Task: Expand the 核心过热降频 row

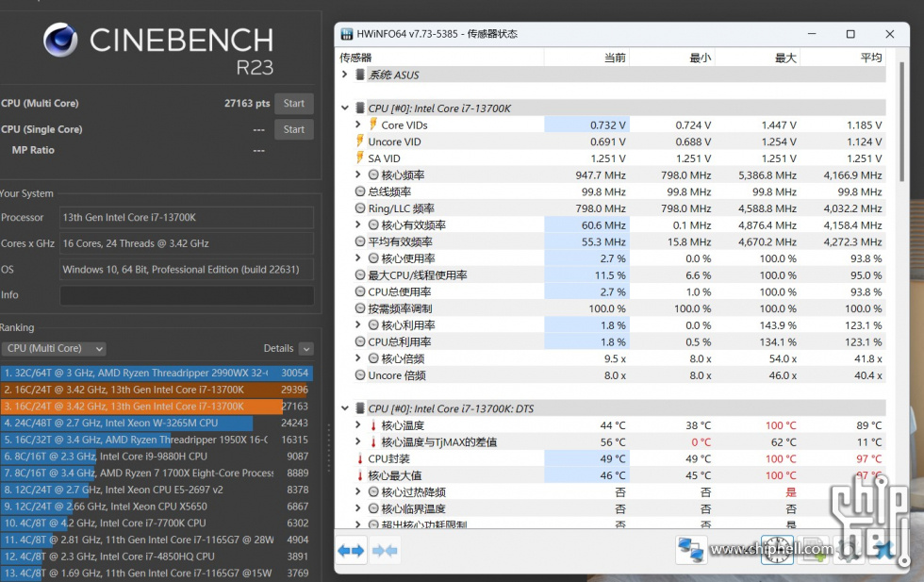Action: click(x=357, y=491)
